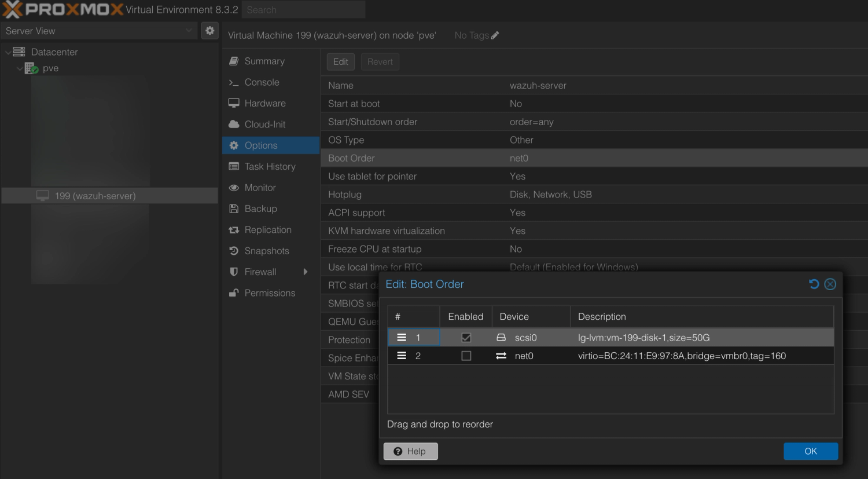Screen dimensions: 868x479
Task: Click the pencil icon to edit tags
Action: pyautogui.click(x=495, y=35)
